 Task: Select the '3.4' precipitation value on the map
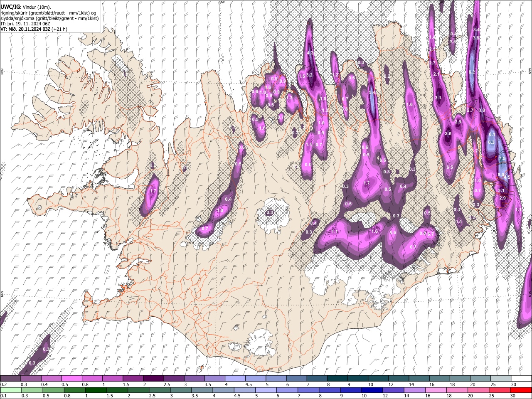[476, 30]
